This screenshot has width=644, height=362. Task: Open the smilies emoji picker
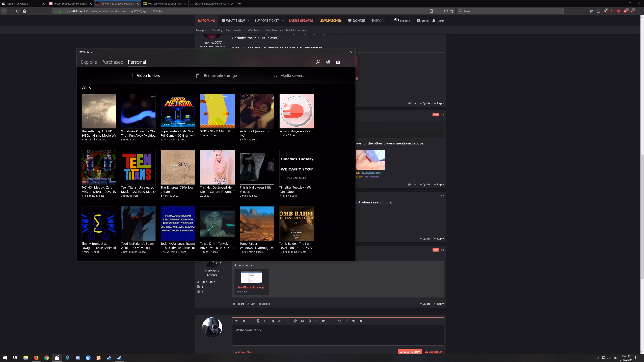click(309, 321)
